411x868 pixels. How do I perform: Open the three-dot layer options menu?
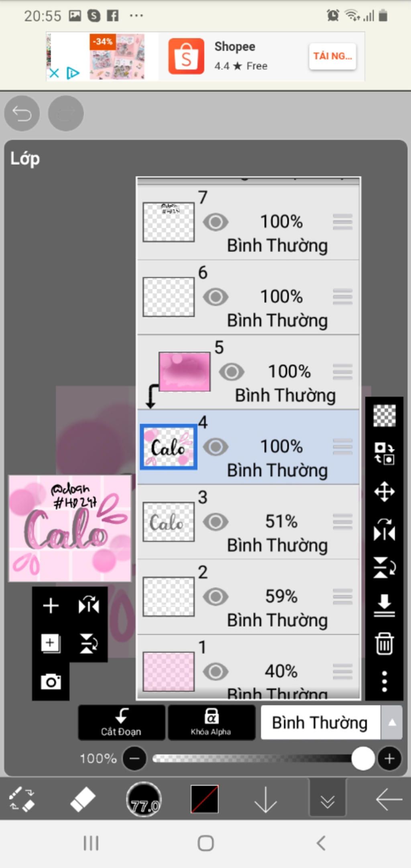click(384, 681)
